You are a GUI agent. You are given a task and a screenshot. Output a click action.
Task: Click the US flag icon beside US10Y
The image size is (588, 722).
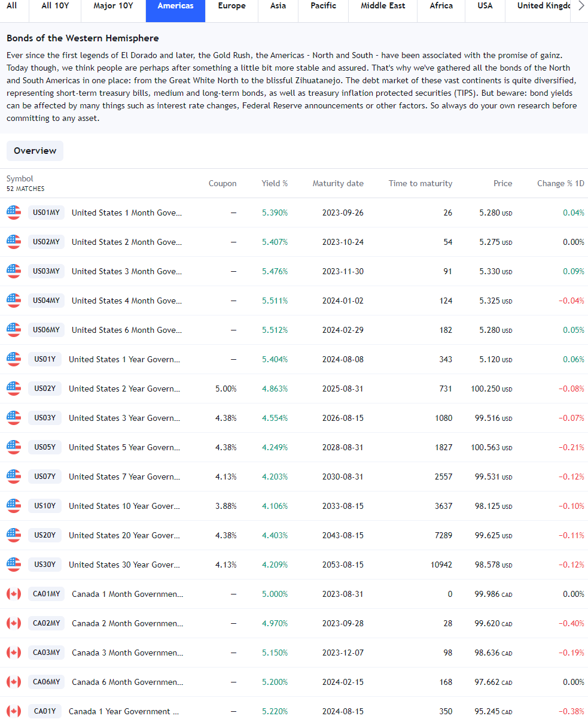click(x=14, y=506)
